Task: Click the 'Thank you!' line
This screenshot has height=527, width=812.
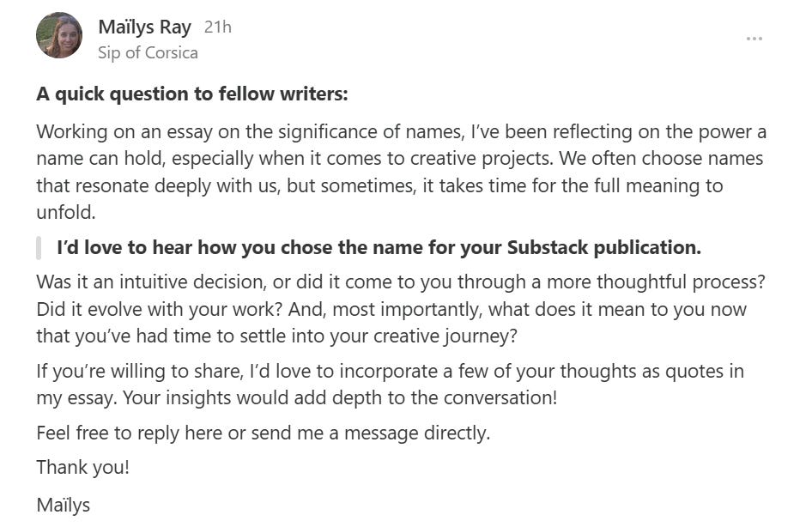Action: (x=83, y=468)
